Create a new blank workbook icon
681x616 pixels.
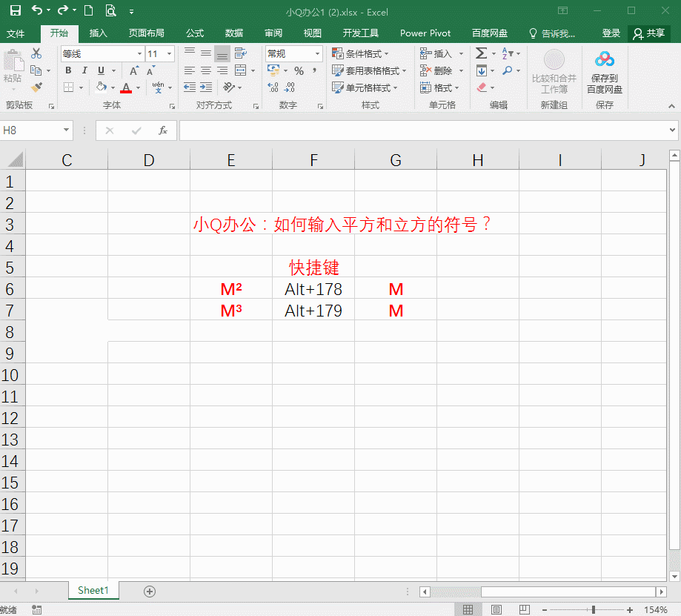89,10
